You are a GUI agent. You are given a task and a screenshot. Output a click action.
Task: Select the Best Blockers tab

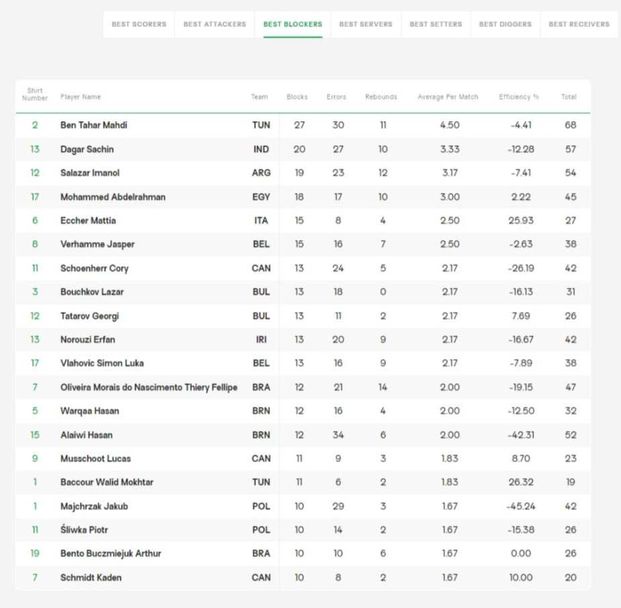(292, 24)
